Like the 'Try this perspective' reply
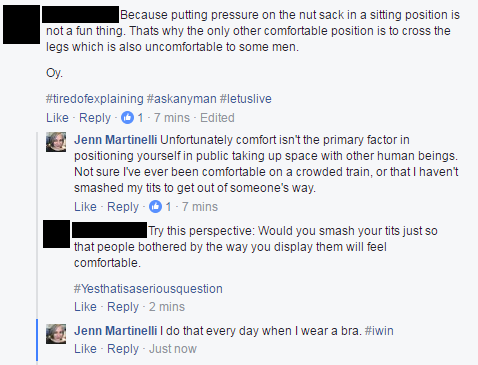This screenshot has width=478, height=365. tap(85, 307)
